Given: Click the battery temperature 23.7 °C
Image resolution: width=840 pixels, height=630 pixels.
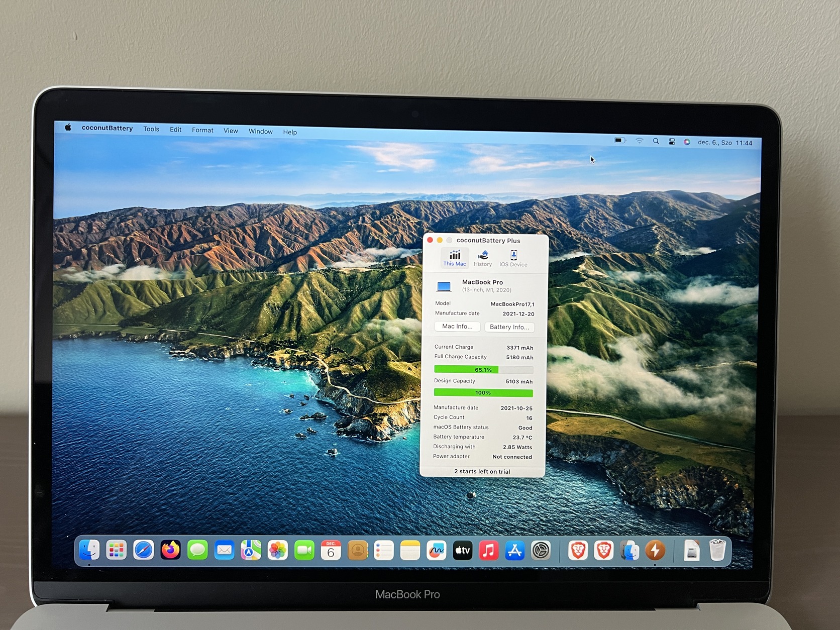Looking at the screenshot, I should click(522, 438).
